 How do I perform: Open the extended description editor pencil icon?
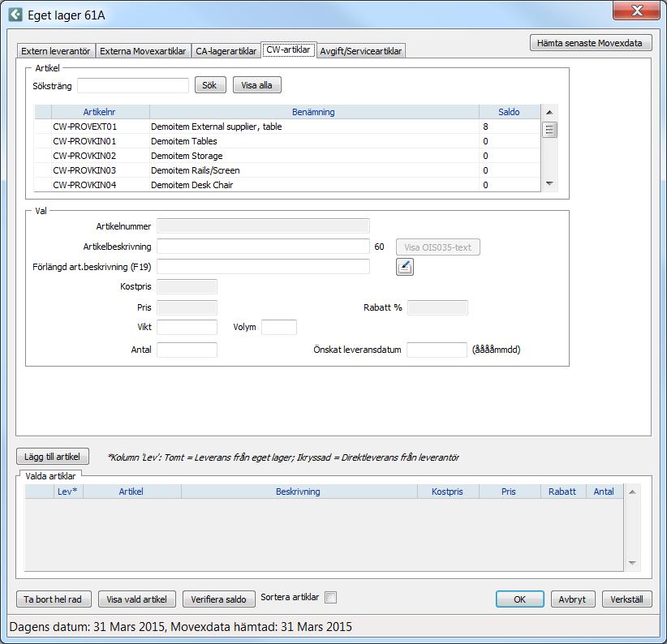tap(405, 267)
